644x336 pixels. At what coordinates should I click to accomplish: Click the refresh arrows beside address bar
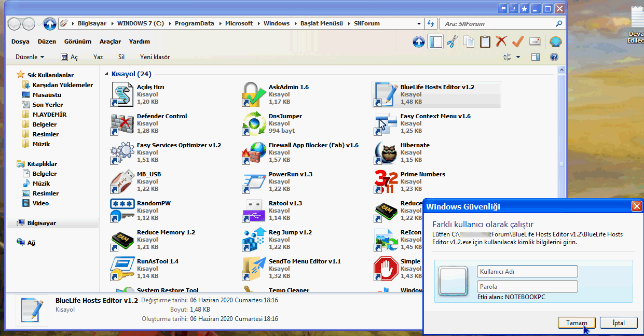[x=430, y=23]
